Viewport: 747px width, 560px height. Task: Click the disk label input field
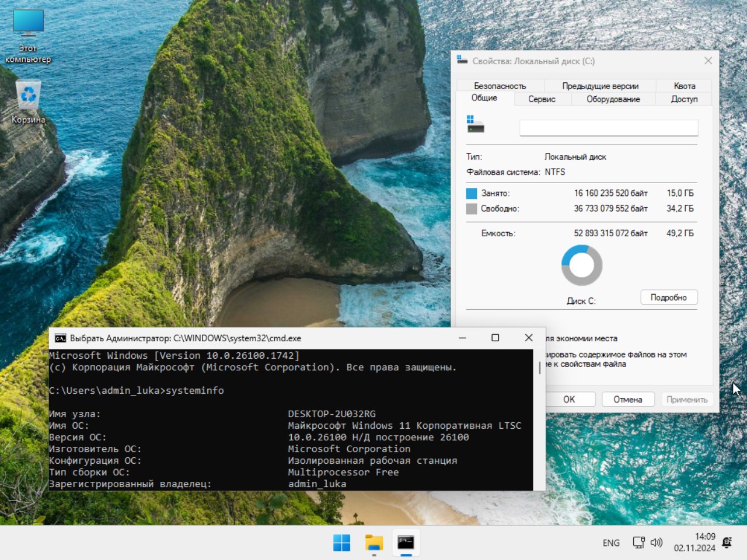coord(609,128)
